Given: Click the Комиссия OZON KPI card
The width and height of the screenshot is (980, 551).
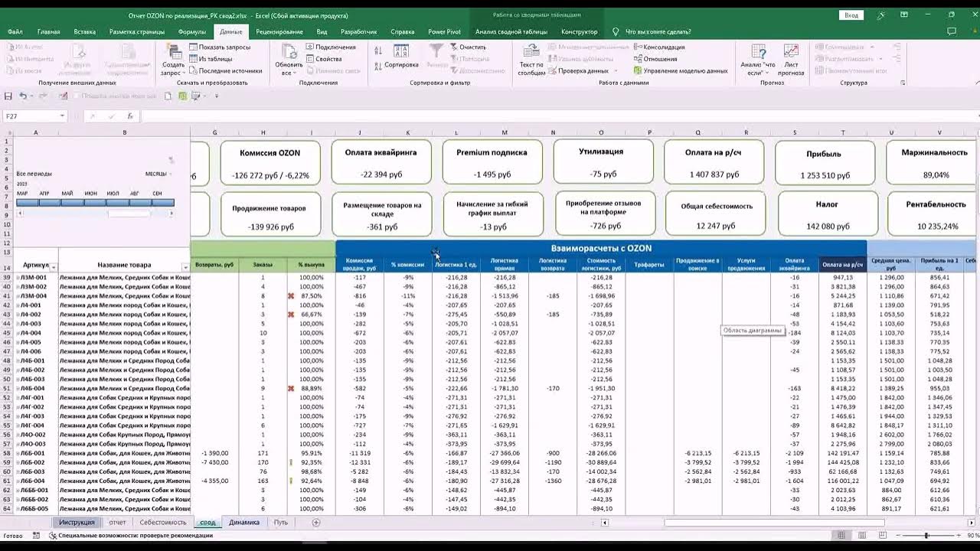Looking at the screenshot, I should pos(269,162).
